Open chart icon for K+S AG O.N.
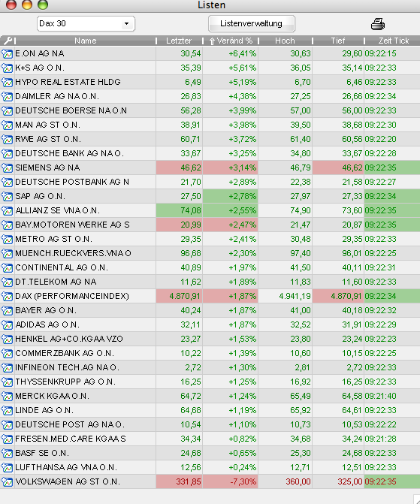The image size is (420, 504). click(7, 68)
